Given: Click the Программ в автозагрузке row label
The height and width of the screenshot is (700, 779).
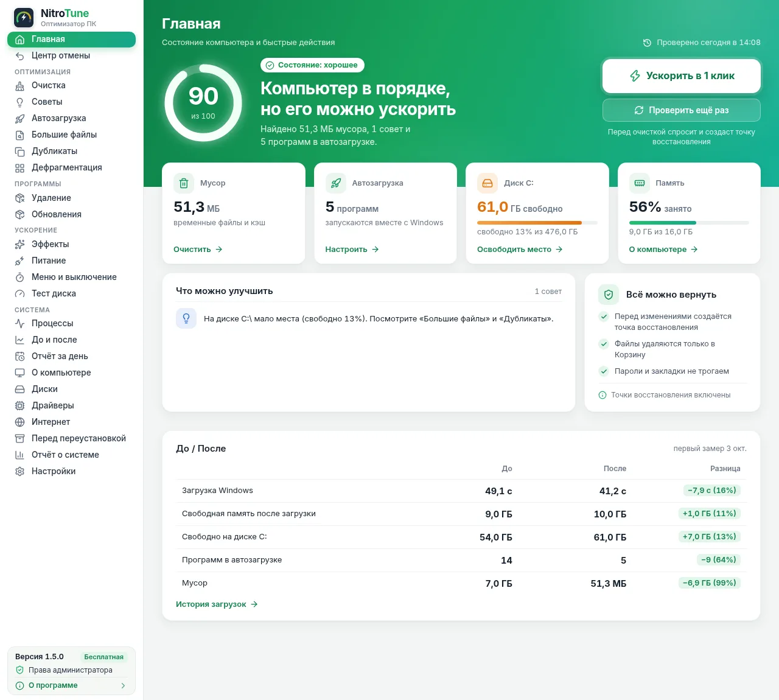Looking at the screenshot, I should point(232,560).
